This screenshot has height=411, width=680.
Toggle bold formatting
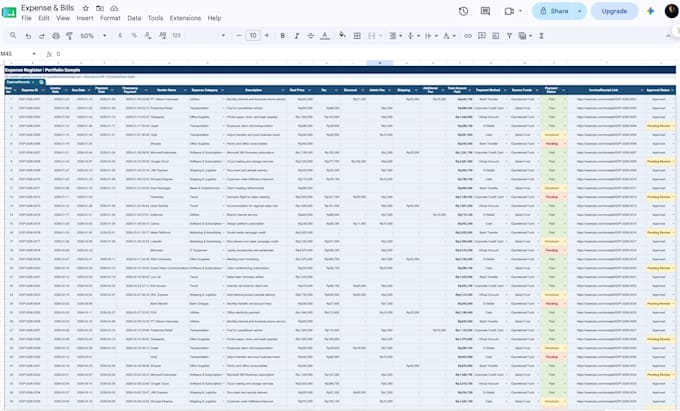[x=282, y=36]
